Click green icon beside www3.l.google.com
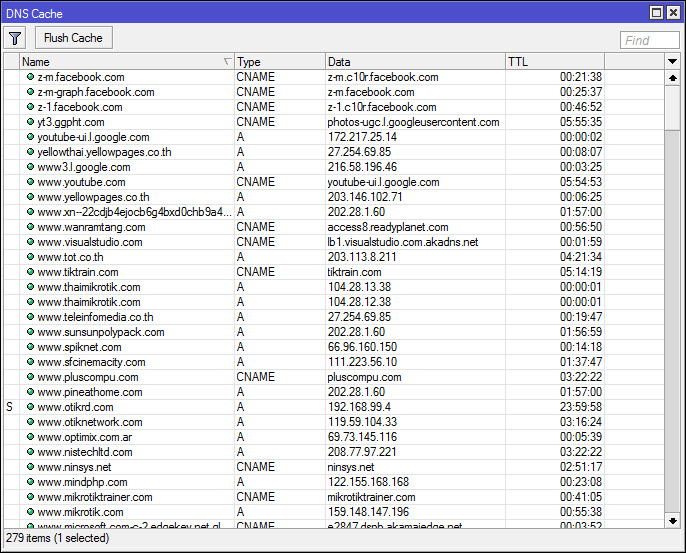 coord(30,167)
